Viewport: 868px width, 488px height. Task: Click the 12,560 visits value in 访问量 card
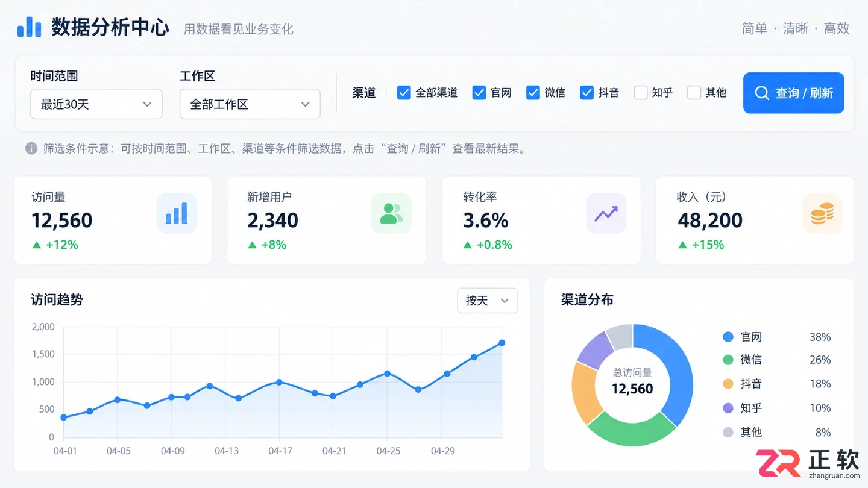(62, 221)
